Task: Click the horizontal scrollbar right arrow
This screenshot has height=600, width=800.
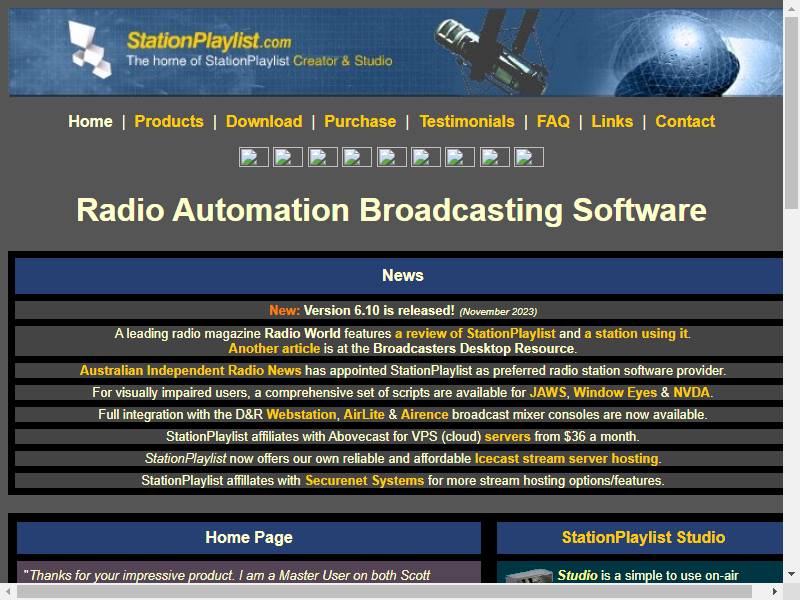Action: tap(775, 591)
